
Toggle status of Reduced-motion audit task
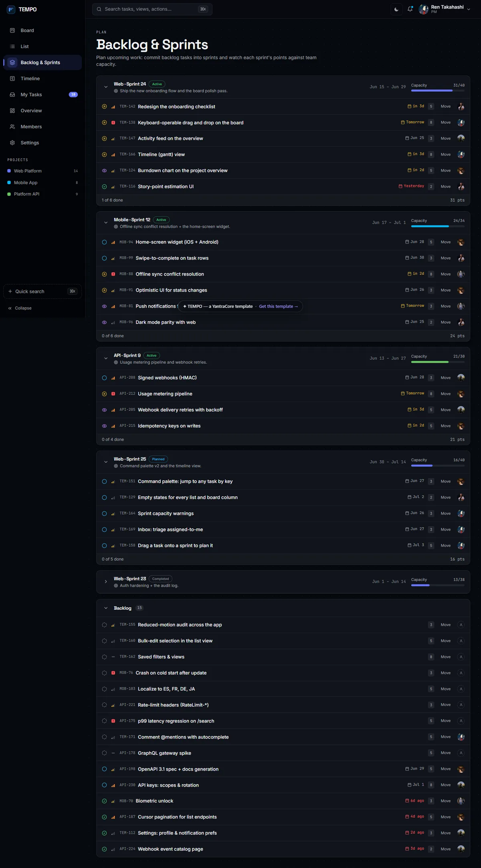pos(104,625)
